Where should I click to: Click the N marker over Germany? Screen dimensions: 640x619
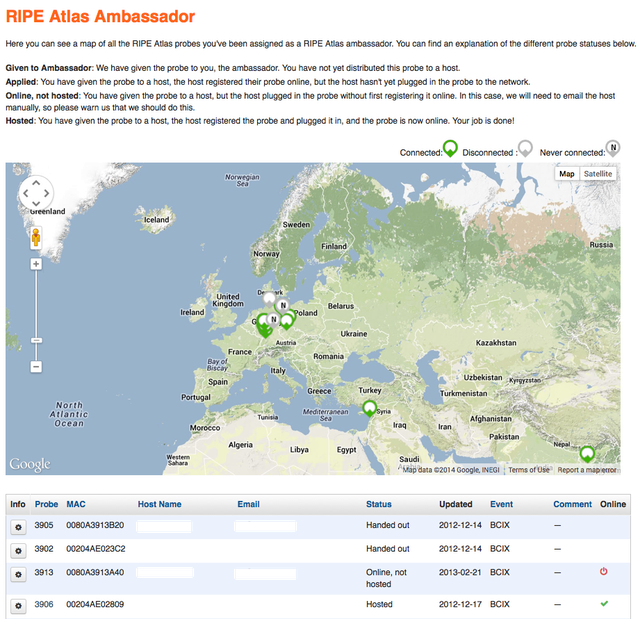pyautogui.click(x=273, y=320)
